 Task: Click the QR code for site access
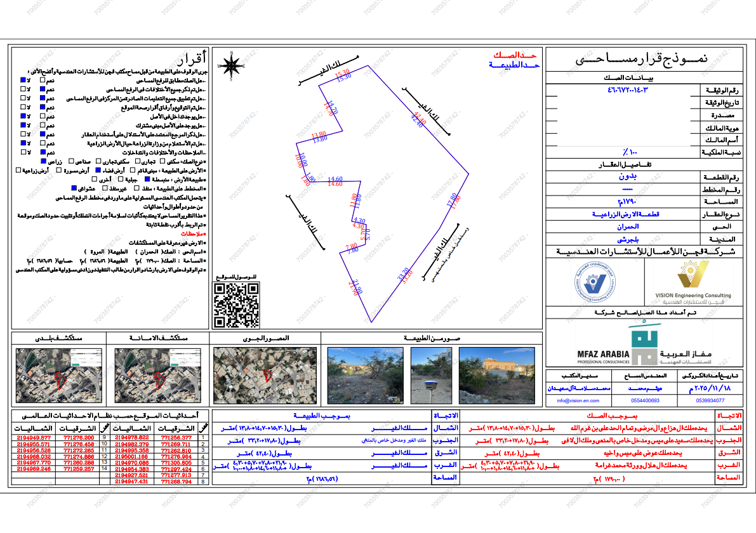236,305
